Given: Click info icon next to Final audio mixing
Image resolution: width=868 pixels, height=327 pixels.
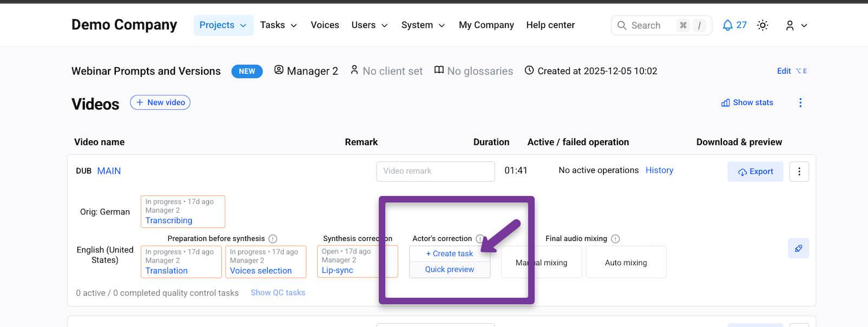Looking at the screenshot, I should [x=615, y=239].
